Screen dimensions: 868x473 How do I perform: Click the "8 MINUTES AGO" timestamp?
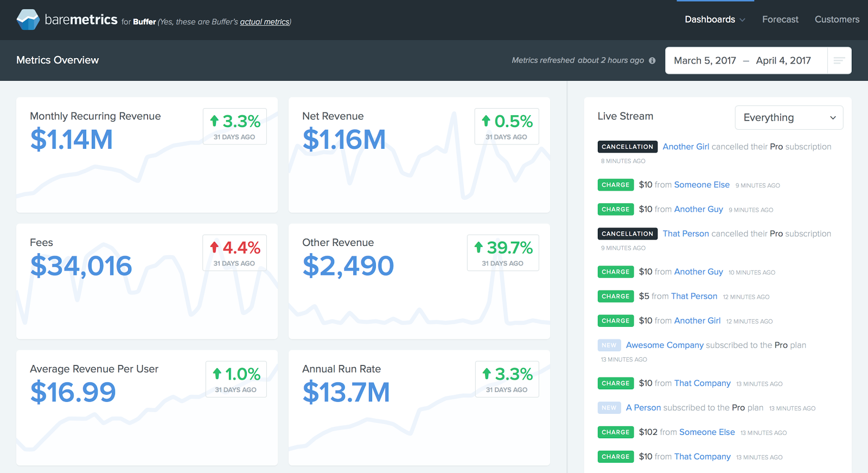point(623,161)
